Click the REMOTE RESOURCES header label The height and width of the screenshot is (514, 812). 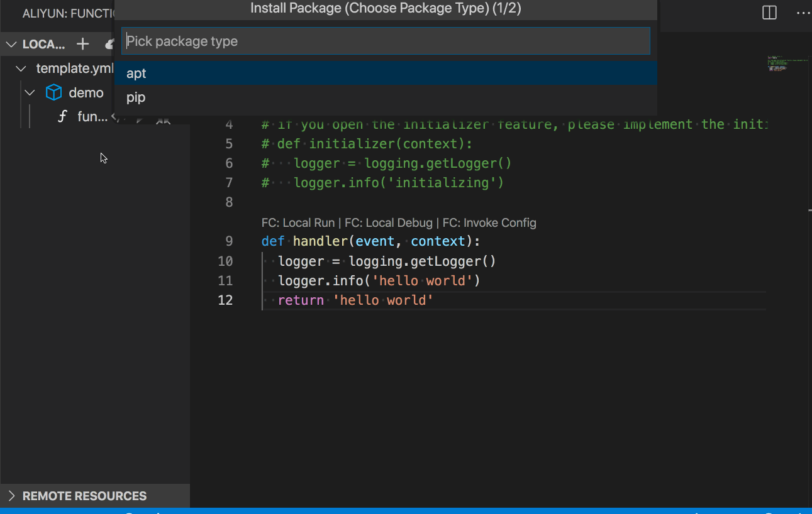[84, 496]
